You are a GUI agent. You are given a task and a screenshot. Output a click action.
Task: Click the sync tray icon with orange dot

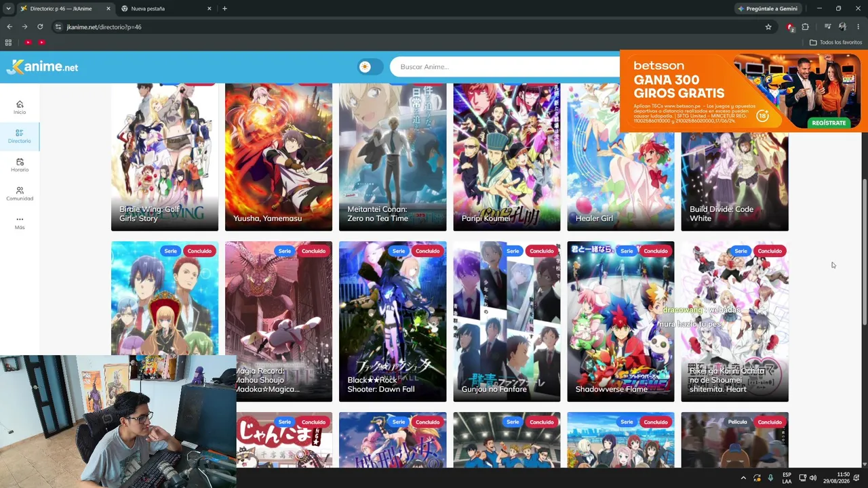757,478
